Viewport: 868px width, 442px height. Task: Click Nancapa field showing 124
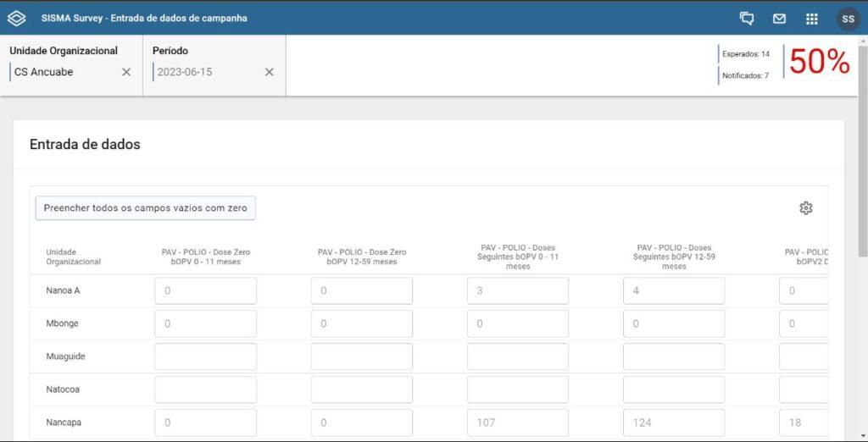pyautogui.click(x=673, y=423)
